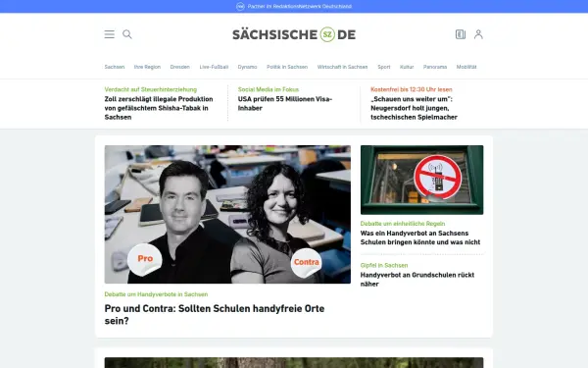Open the Pro and Contra main photo
The height and width of the screenshot is (368, 588).
(x=227, y=214)
